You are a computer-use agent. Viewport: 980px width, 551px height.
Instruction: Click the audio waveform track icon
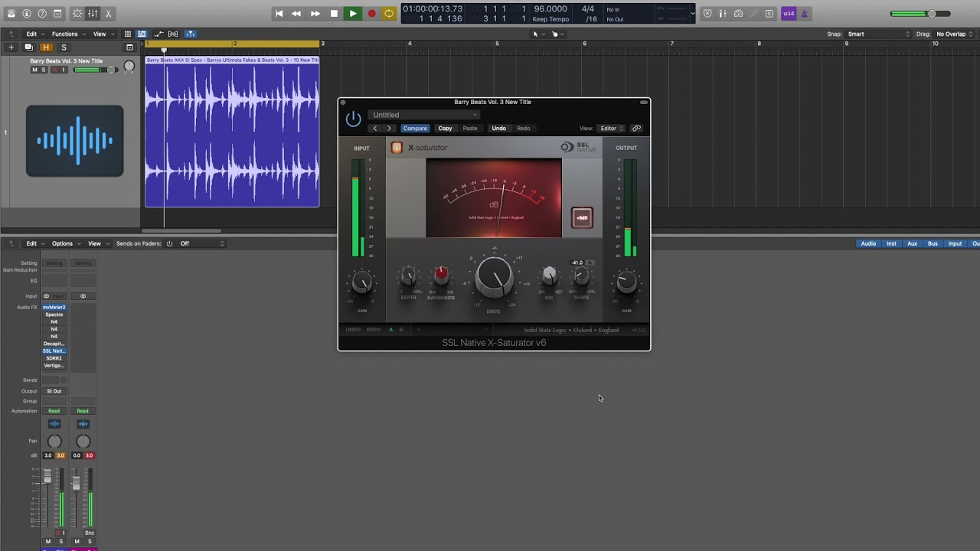coord(75,142)
